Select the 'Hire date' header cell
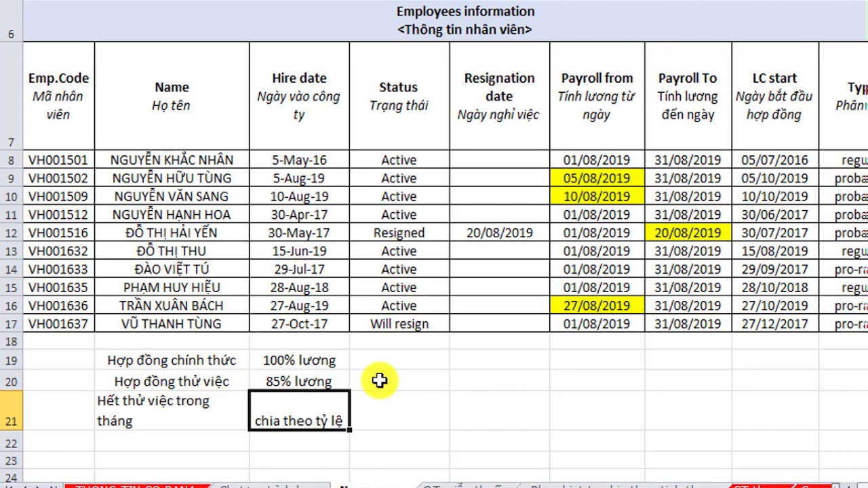This screenshot has height=488, width=868. pos(299,96)
